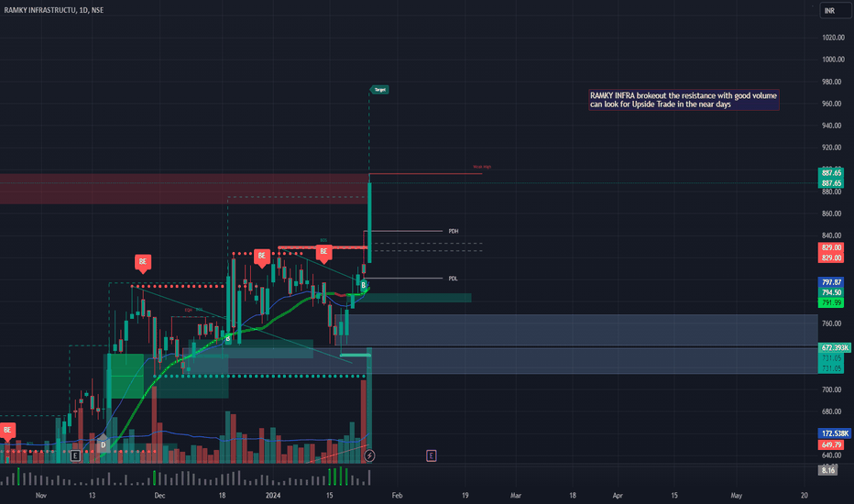Screen dimensions: 854x504
Task: Click the BE label just beneath the BOS text
Action: tap(323, 252)
